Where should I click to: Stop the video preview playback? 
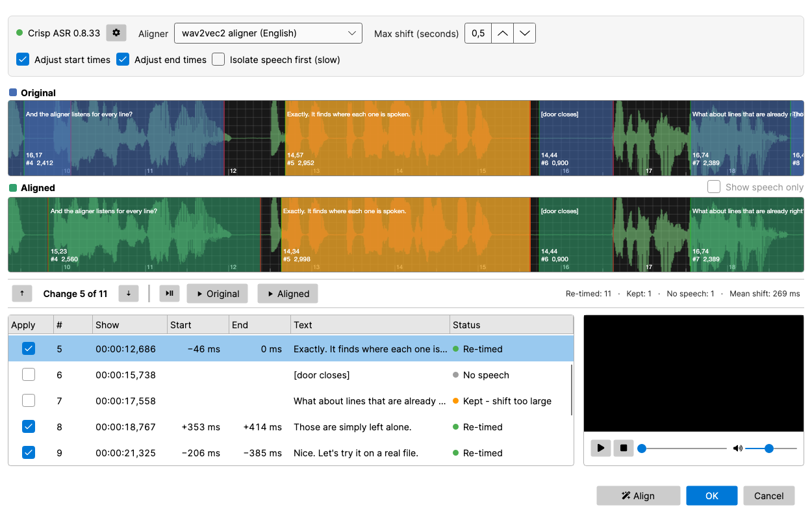(624, 448)
